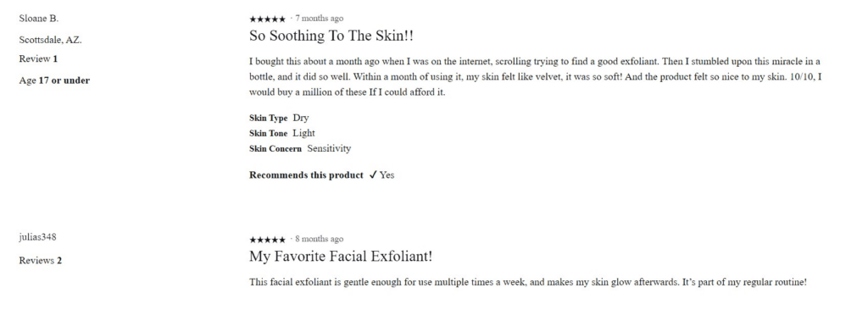Click the five-star rating on julias348's review
This screenshot has height=321, width=868.
(267, 240)
